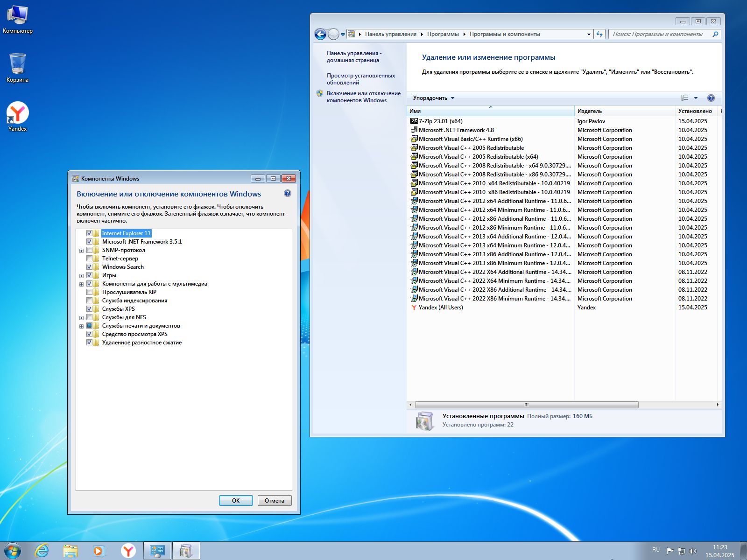Click the Show desktop button
747x560 pixels.
pos(743,551)
